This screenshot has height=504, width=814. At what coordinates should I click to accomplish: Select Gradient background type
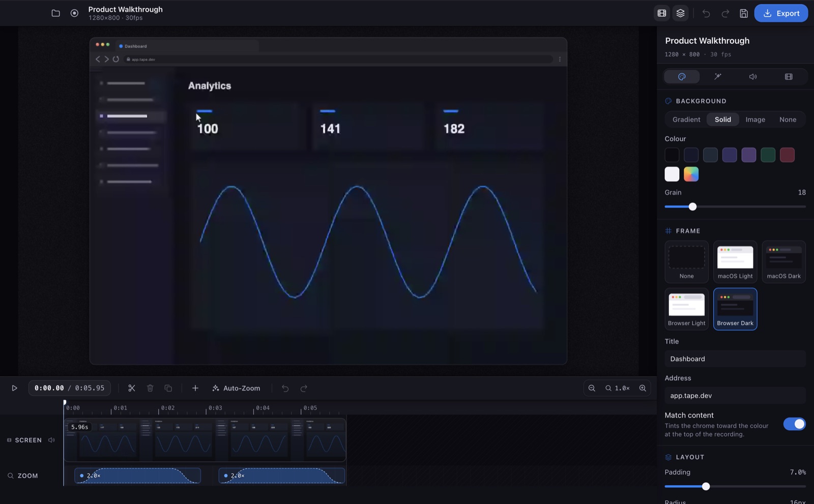click(x=686, y=120)
